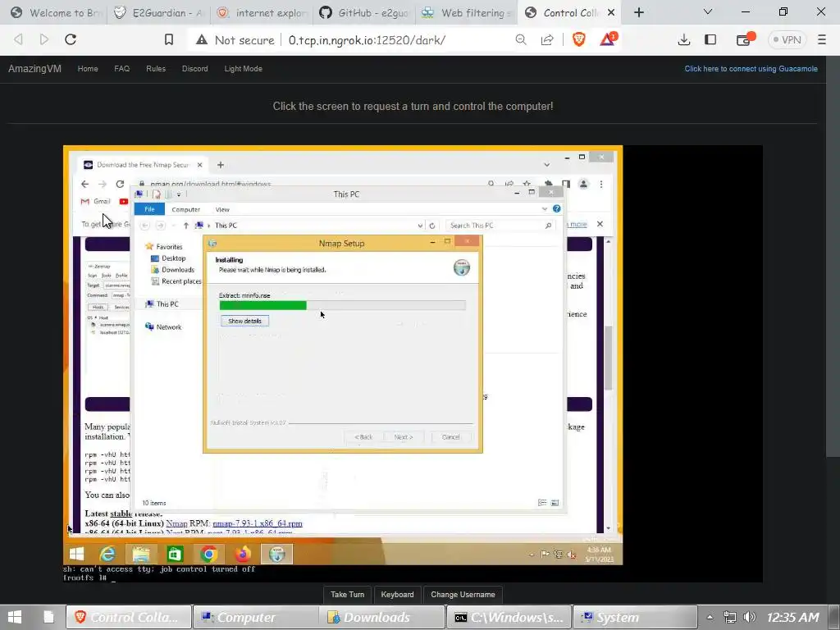Open Computer ribbon tab in This PC
The image size is (840, 630).
(x=186, y=209)
